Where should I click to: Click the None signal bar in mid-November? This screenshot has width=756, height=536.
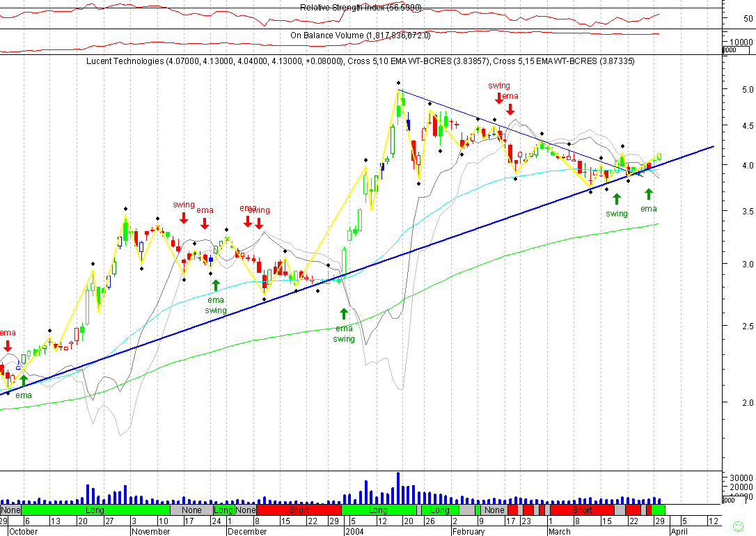tap(191, 510)
